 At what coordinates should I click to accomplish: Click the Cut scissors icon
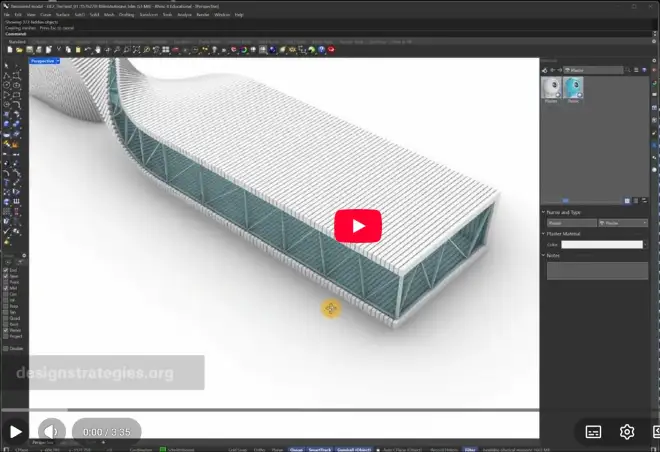[59, 50]
